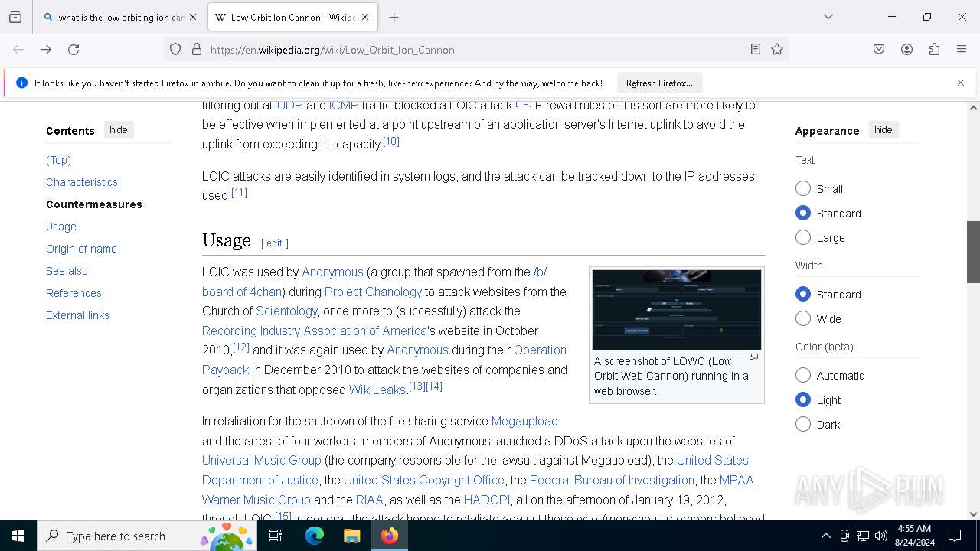
Task: Choose Dark color mode
Action: pyautogui.click(x=803, y=424)
